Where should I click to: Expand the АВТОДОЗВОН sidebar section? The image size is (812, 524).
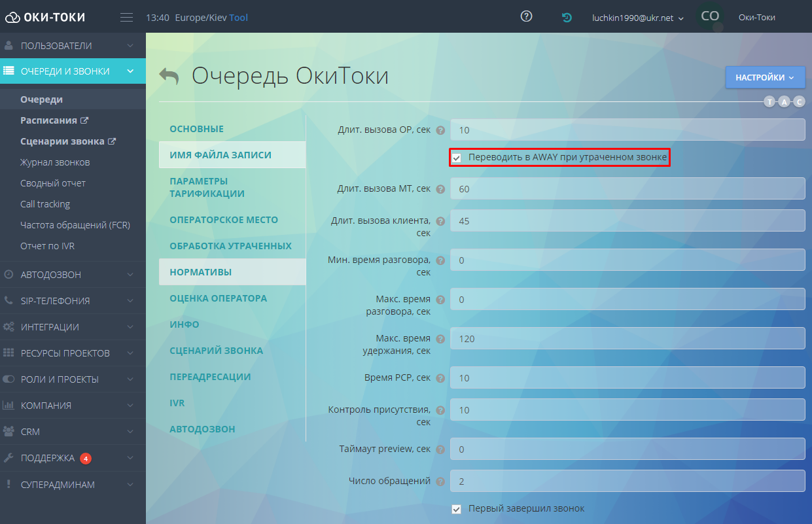(x=72, y=275)
